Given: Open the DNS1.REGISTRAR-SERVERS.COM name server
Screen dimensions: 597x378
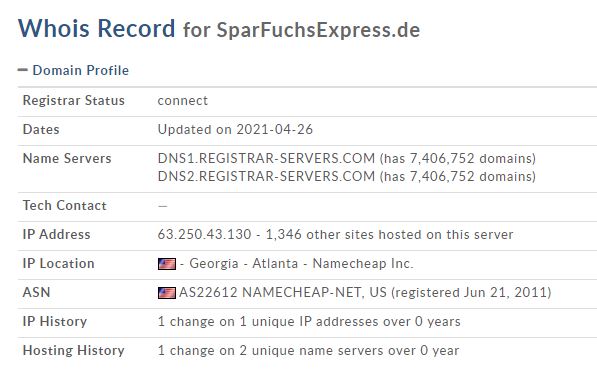Looking at the screenshot, I should (266, 158).
